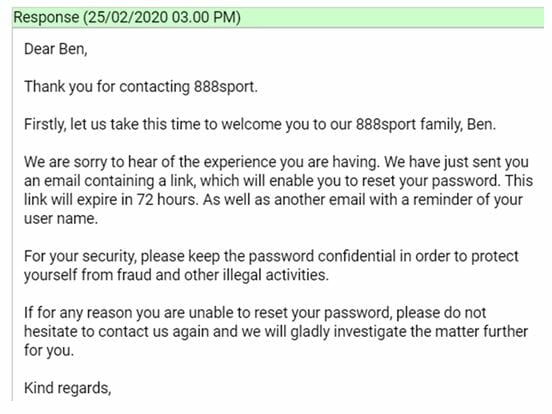Screen dimensions: 552x414
Task: Click the 03.00 PM timestamp
Action: pos(203,17)
